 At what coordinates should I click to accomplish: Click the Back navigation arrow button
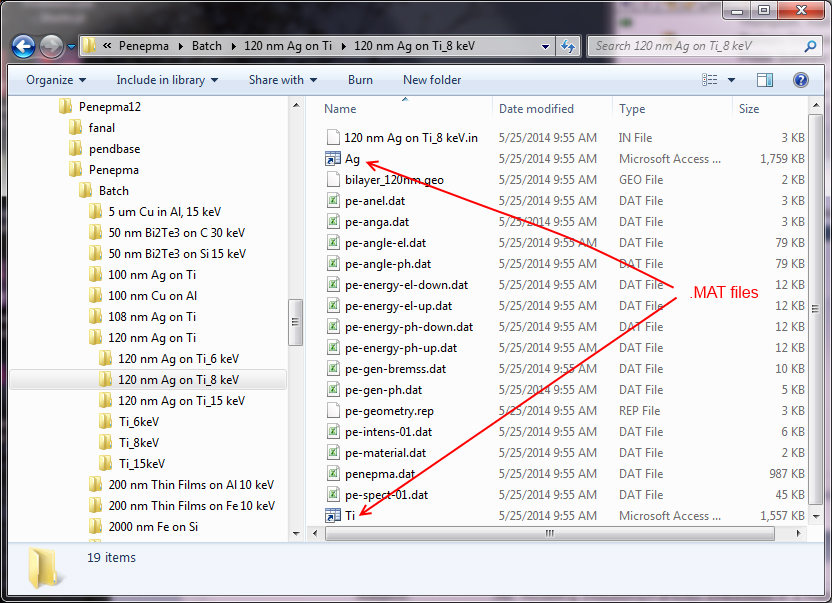point(24,46)
